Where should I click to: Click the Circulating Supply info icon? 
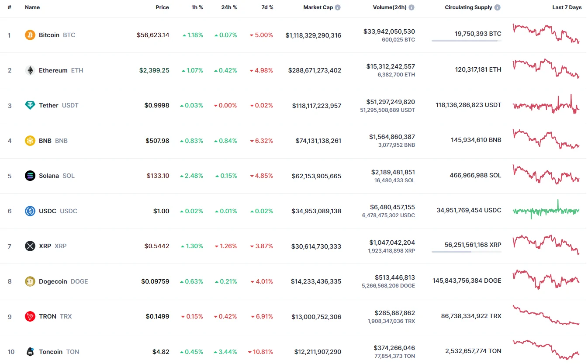498,7
